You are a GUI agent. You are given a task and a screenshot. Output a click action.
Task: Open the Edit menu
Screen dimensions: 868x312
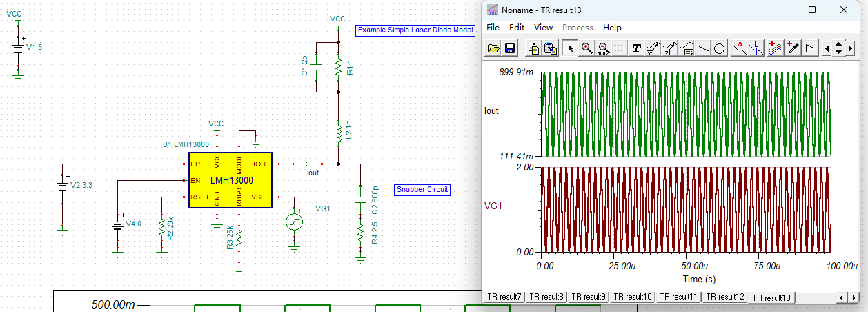pyautogui.click(x=517, y=28)
